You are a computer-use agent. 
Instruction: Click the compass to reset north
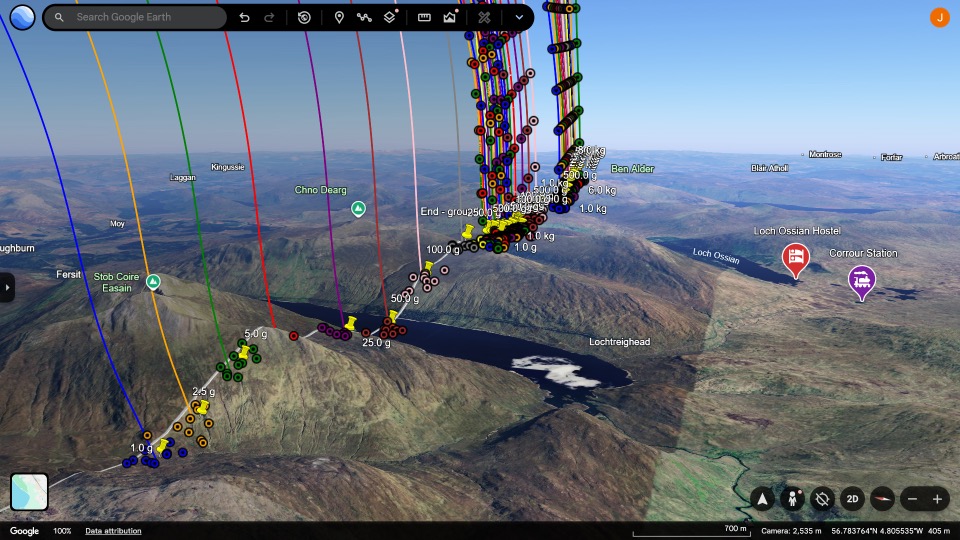tap(882, 499)
